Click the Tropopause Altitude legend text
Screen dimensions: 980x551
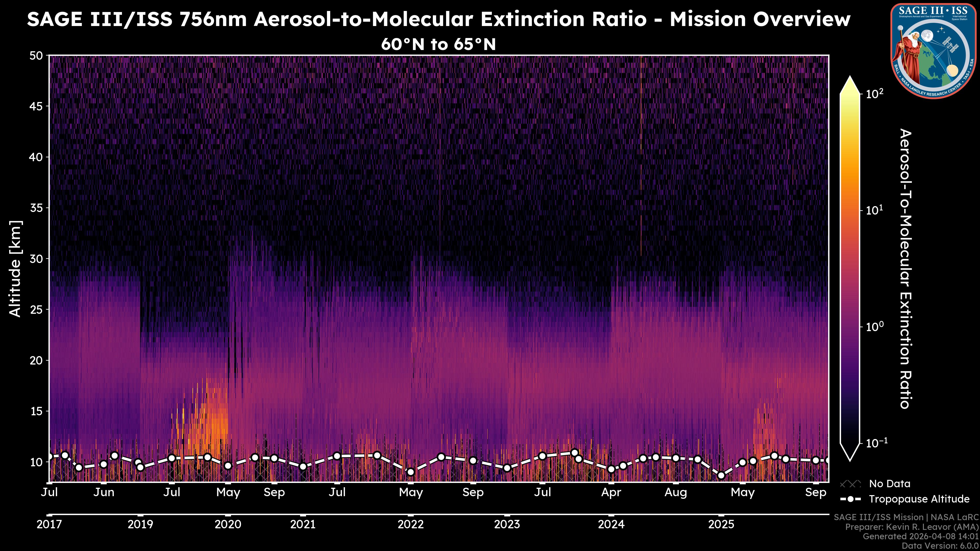point(919,499)
